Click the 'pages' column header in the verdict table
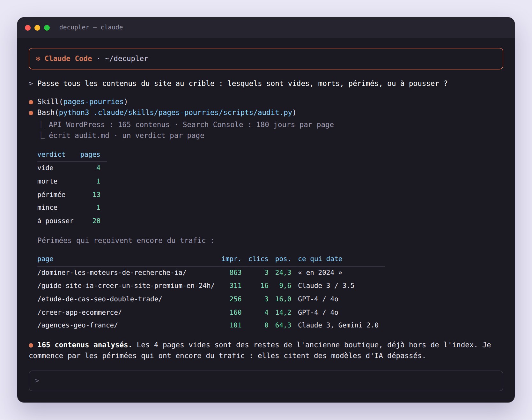 pyautogui.click(x=90, y=155)
